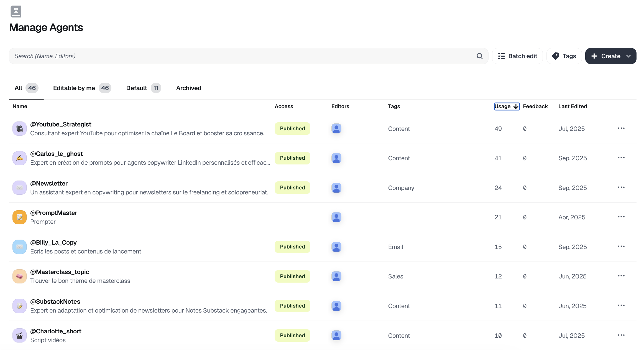
Task: Expand the Create button dropdown arrow
Action: tap(628, 56)
